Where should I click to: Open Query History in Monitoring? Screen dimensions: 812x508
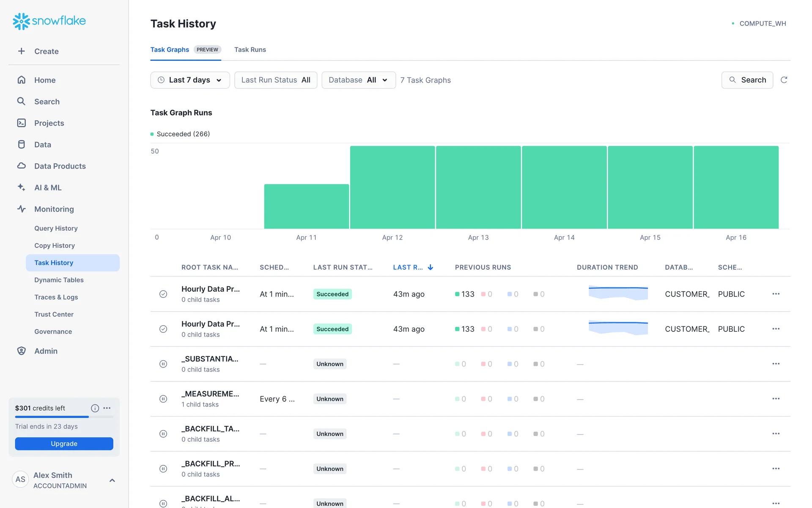(56, 228)
